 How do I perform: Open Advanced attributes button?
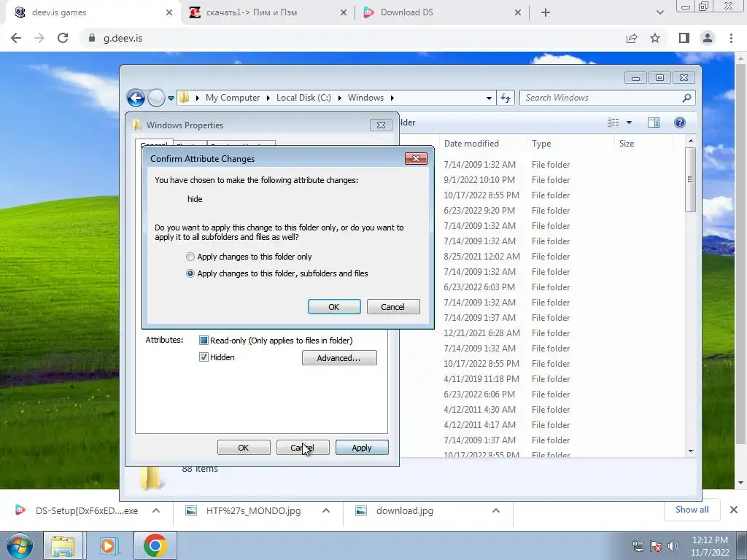[339, 357]
